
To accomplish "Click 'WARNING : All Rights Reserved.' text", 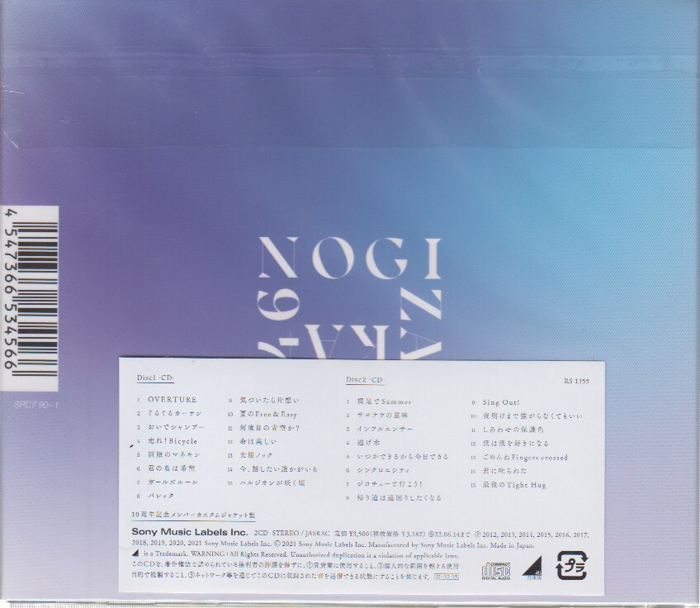I will pos(239,555).
